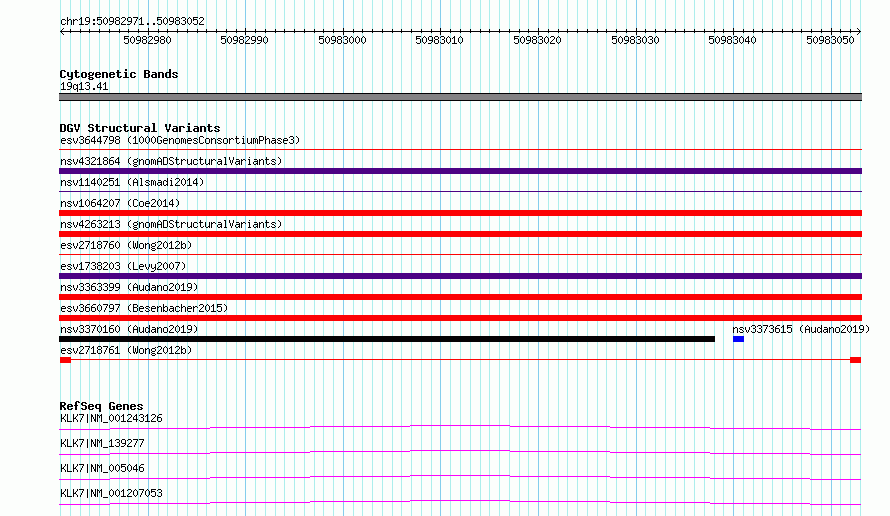The width and height of the screenshot is (890, 516).
Task: Select ruler position 50983040
Action: click(732, 40)
